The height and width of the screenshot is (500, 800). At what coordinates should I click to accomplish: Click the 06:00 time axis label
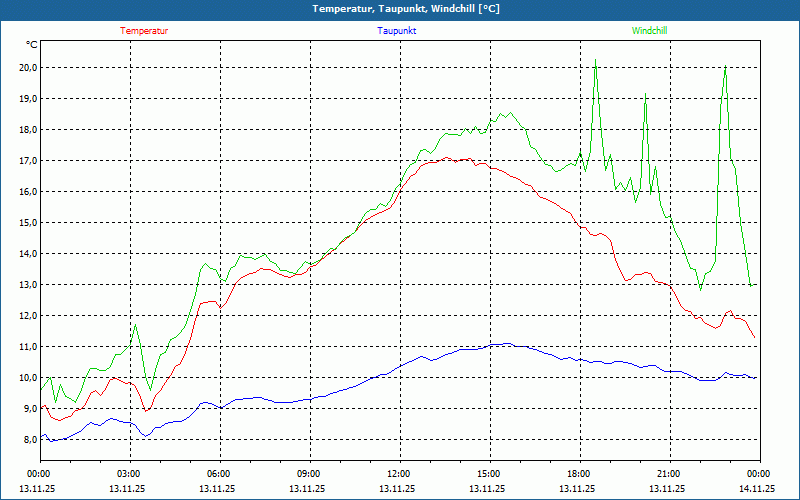(220, 474)
